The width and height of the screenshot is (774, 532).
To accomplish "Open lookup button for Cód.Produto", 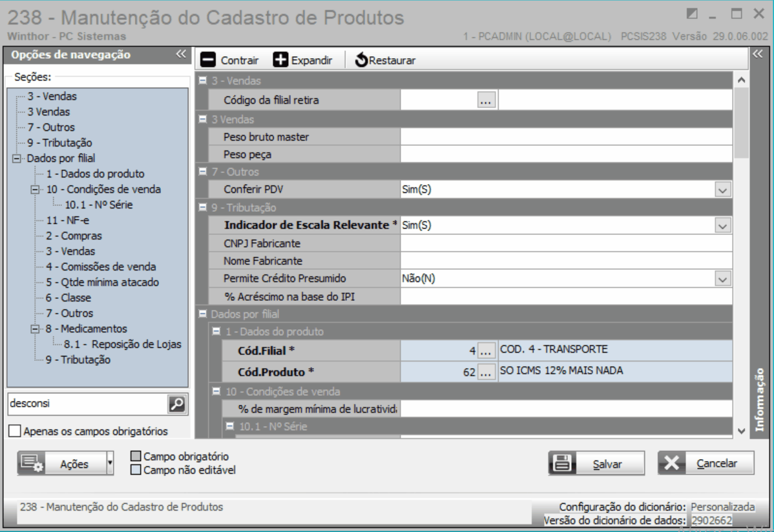I will click(x=486, y=372).
